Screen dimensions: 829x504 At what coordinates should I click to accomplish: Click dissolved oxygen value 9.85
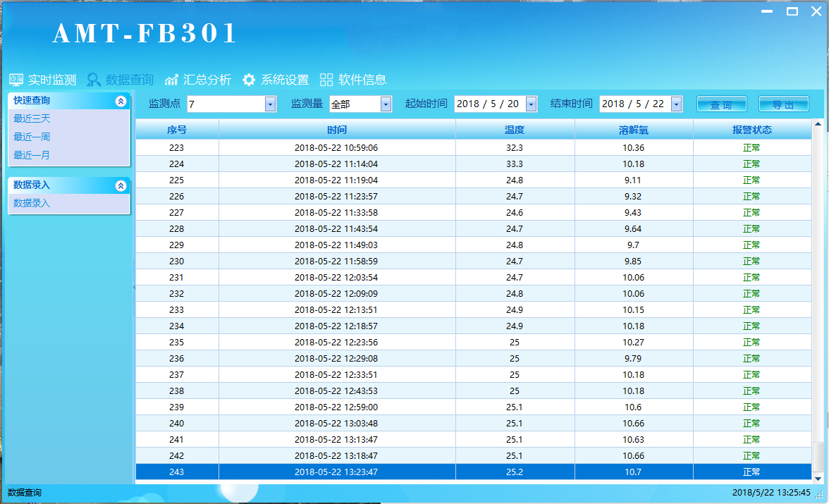pos(633,262)
